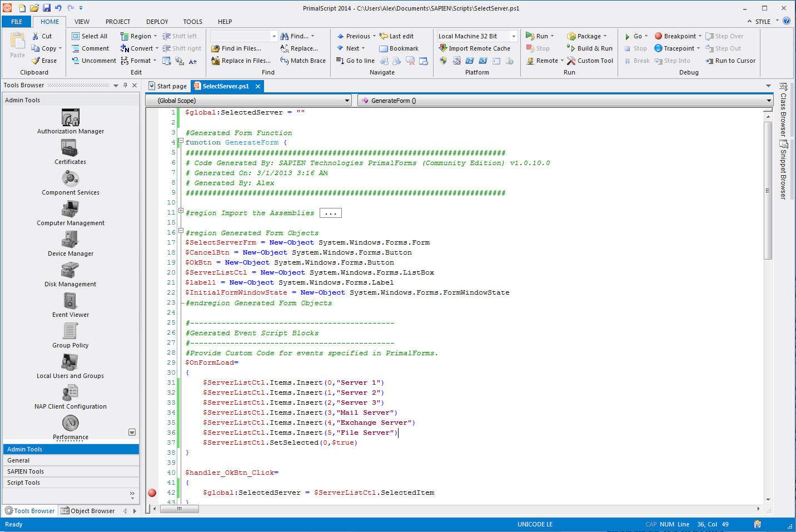Viewport: 796px width, 532px height.
Task: Collapse the ribbon with caret near STYLE
Action: tap(749, 22)
